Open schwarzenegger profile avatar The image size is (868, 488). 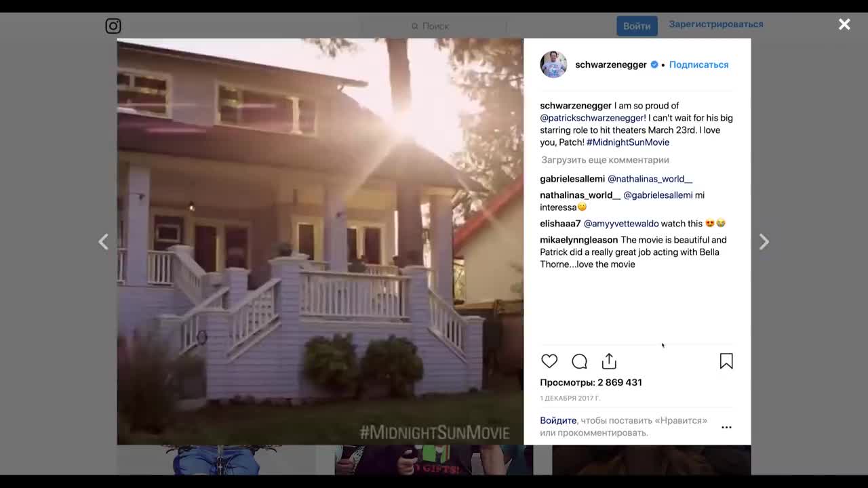[x=553, y=64]
